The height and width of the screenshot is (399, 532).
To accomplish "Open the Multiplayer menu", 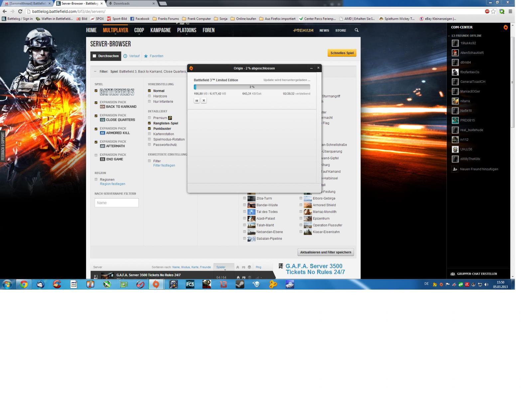I will coord(115,30).
